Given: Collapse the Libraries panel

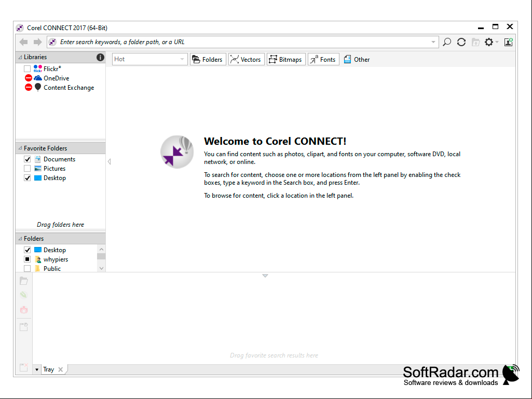Looking at the screenshot, I should click(x=20, y=58).
